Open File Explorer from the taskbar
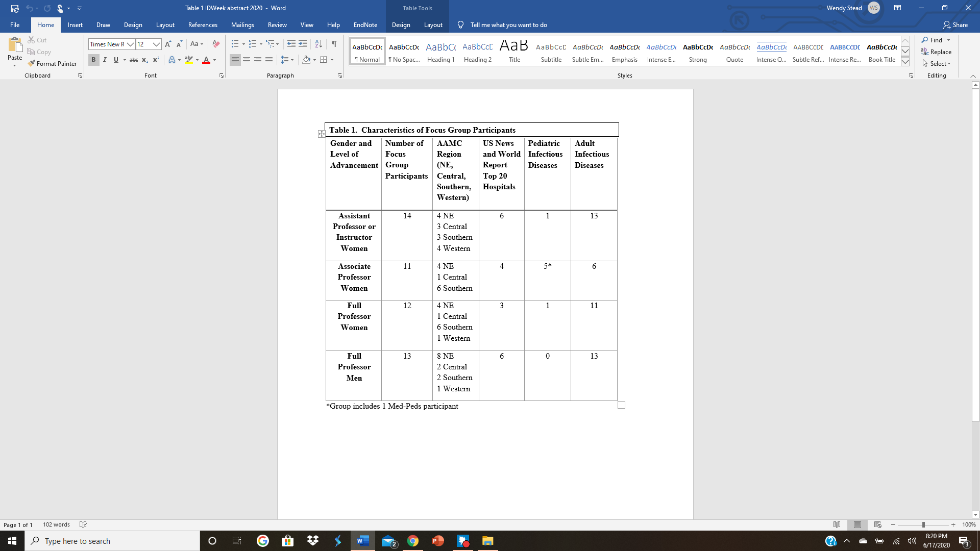Viewport: 980px width, 551px height. (x=488, y=541)
